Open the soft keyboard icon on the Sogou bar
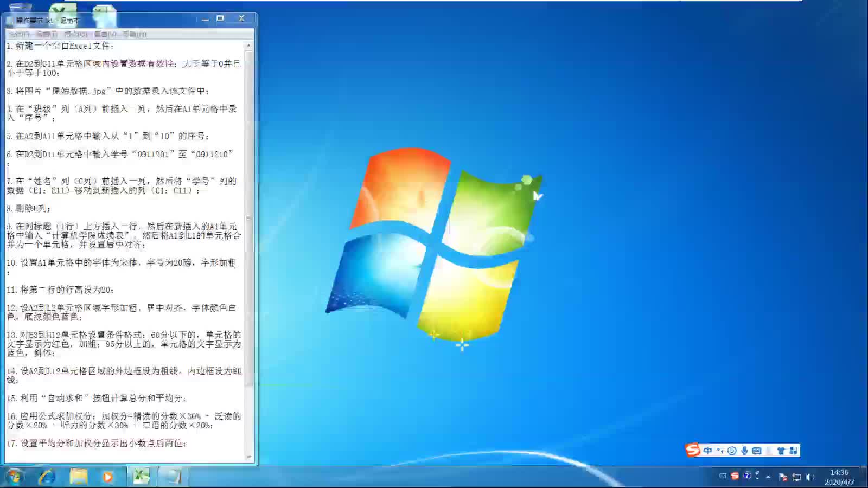868x488 pixels. tap(757, 450)
